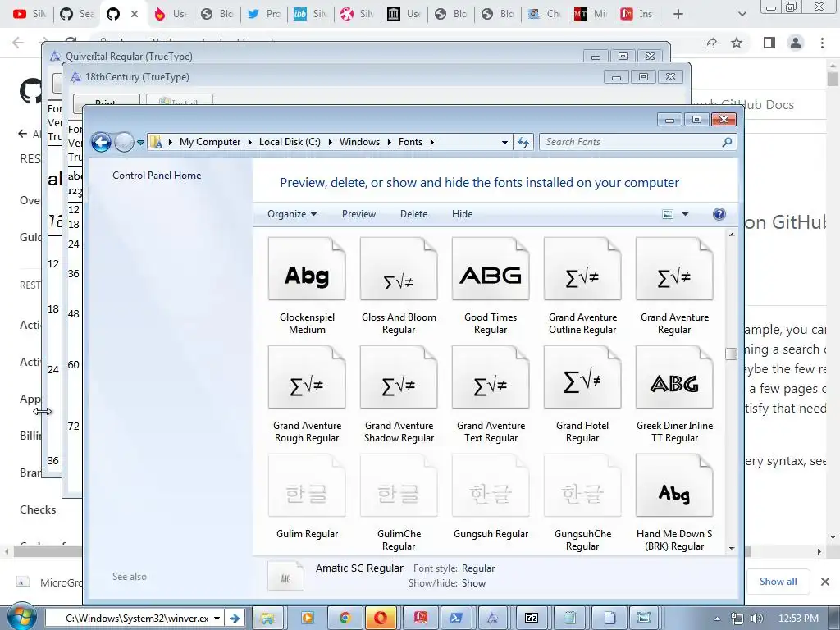Select the GungsuhChe Regular font icon
This screenshot has height=630, width=840.
coord(582,486)
